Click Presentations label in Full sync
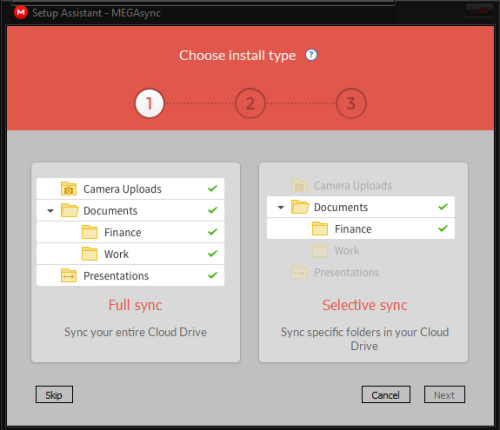 pos(116,276)
